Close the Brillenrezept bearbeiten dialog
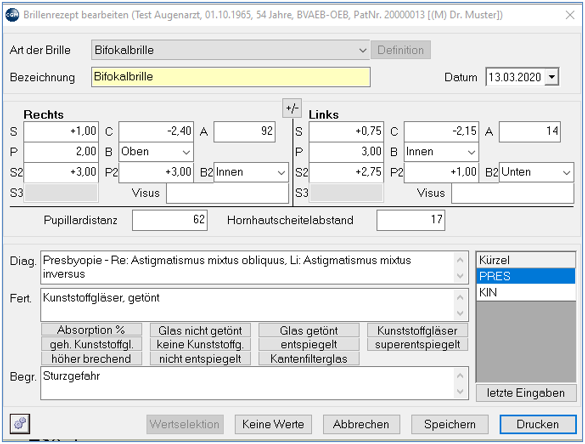The height and width of the screenshot is (444, 585). click(570, 15)
